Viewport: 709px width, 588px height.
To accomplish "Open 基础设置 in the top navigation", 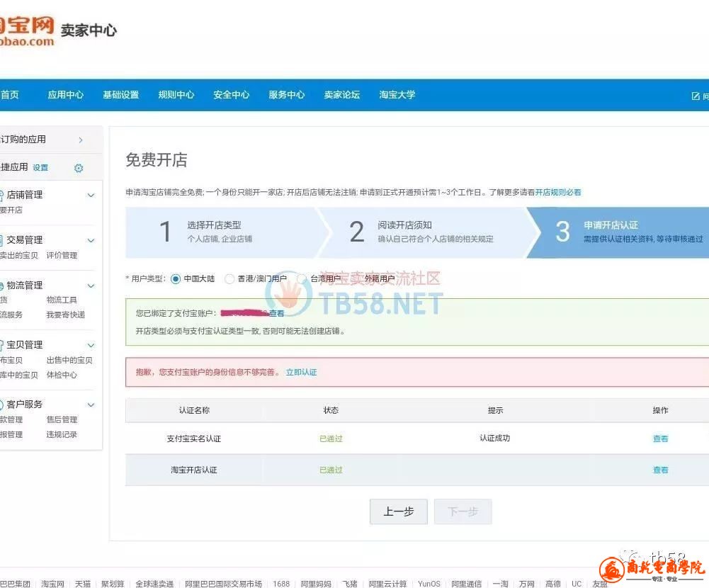I will click(x=120, y=94).
